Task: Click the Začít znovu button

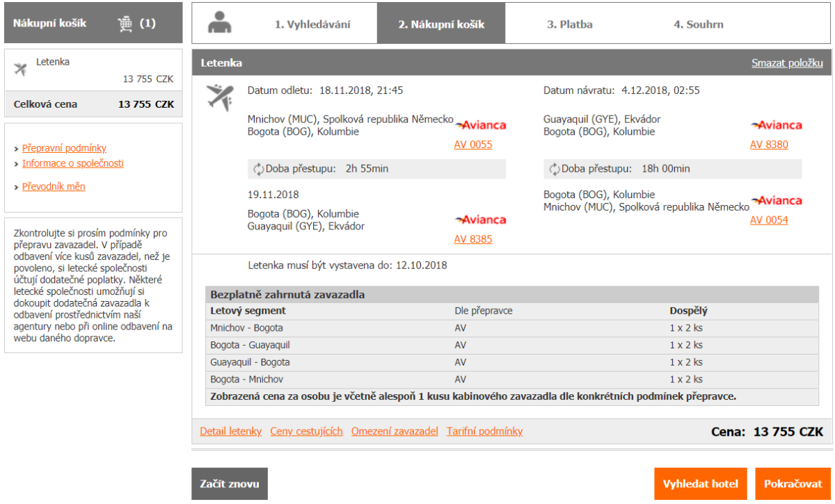Action: 229,484
